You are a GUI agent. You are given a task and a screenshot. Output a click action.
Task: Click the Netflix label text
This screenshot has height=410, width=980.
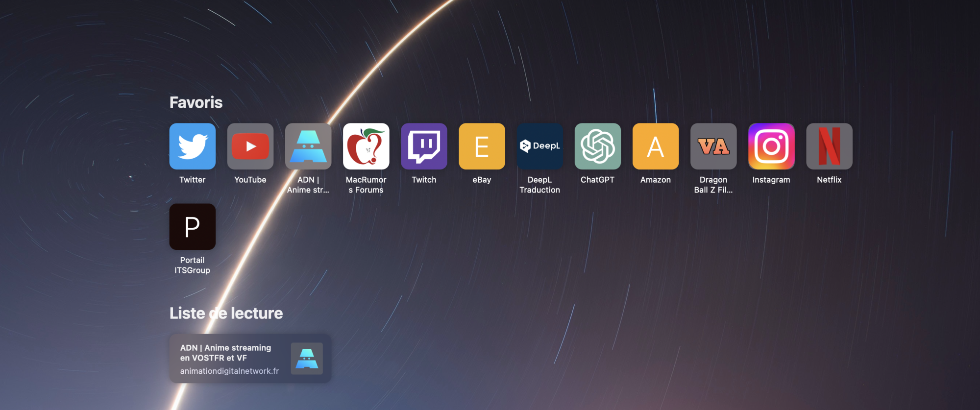(x=829, y=180)
